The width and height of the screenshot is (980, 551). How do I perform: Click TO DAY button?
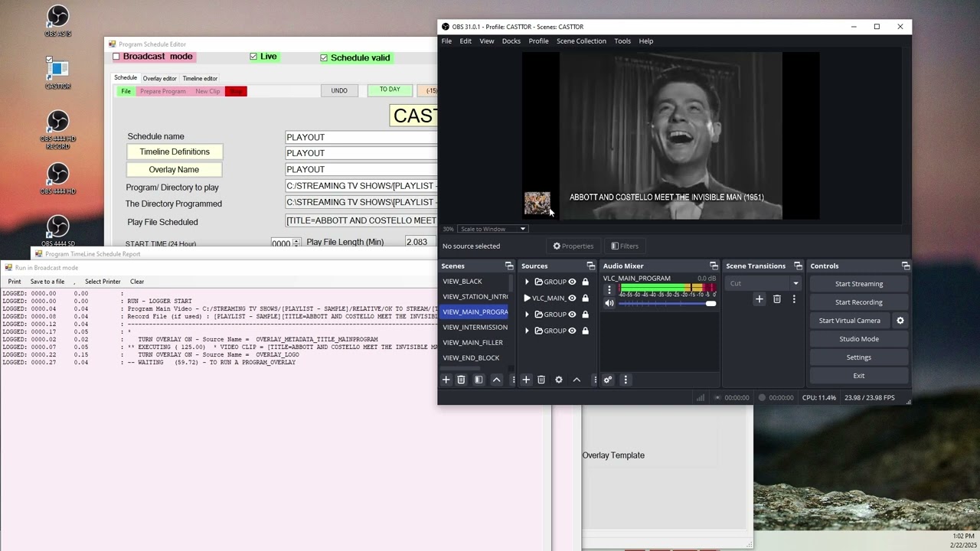click(390, 90)
